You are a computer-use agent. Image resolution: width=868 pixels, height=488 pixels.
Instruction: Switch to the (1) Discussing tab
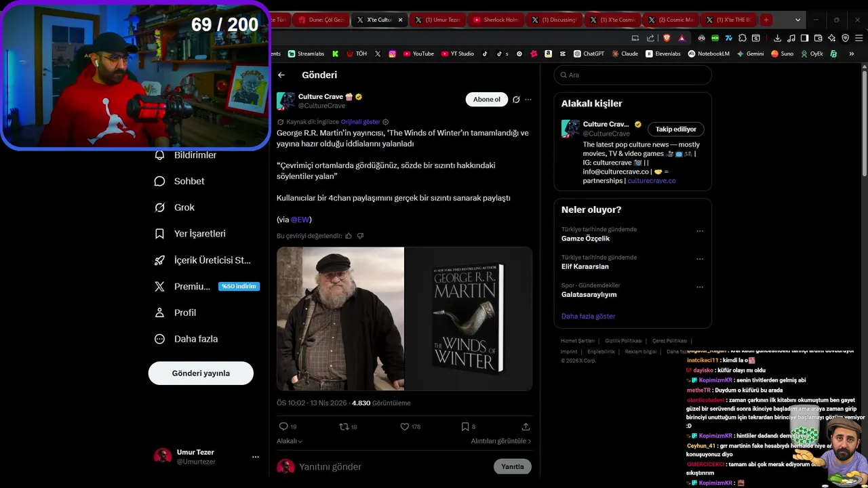coord(555,20)
